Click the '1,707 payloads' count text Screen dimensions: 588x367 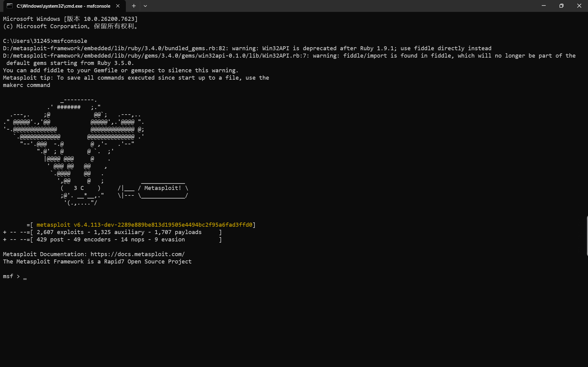(x=178, y=232)
